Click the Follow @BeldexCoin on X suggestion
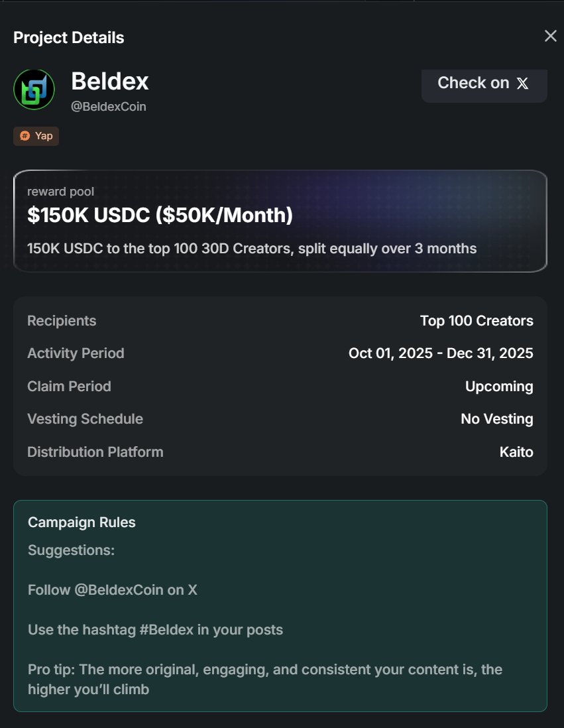Screen dimensions: 564x728 (x=113, y=590)
